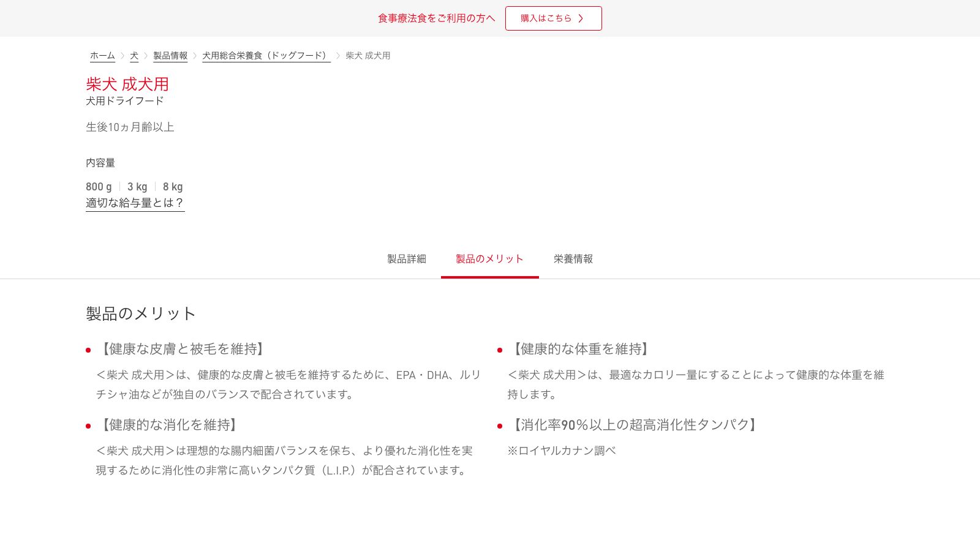Click the 【健康的な体重を維持】 heading

coord(581,349)
